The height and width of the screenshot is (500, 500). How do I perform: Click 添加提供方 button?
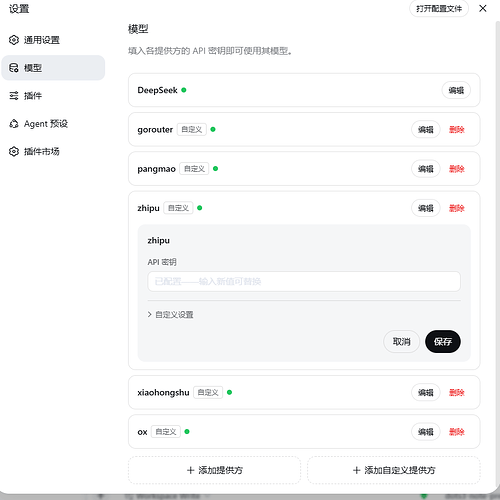pyautogui.click(x=214, y=470)
